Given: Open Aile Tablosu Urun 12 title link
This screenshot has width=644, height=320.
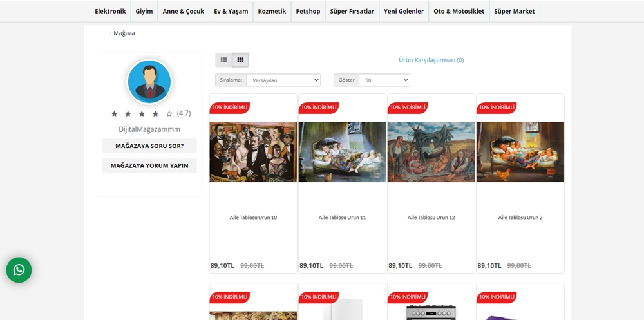Looking at the screenshot, I should tap(431, 218).
